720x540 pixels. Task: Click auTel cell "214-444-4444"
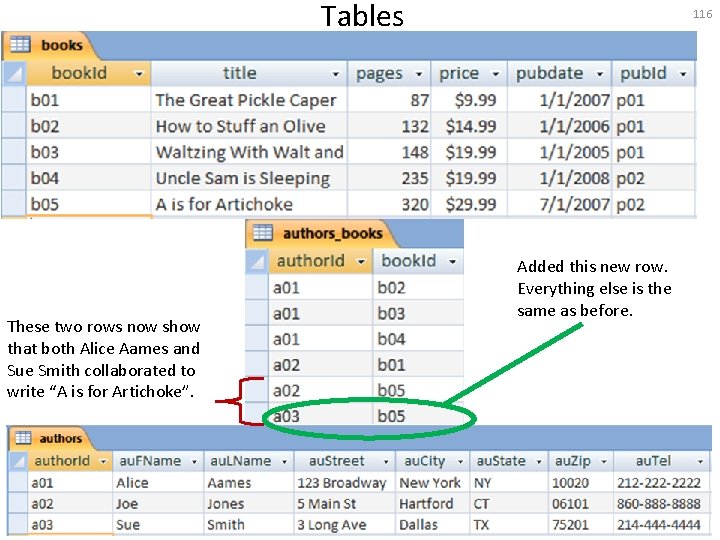662,524
